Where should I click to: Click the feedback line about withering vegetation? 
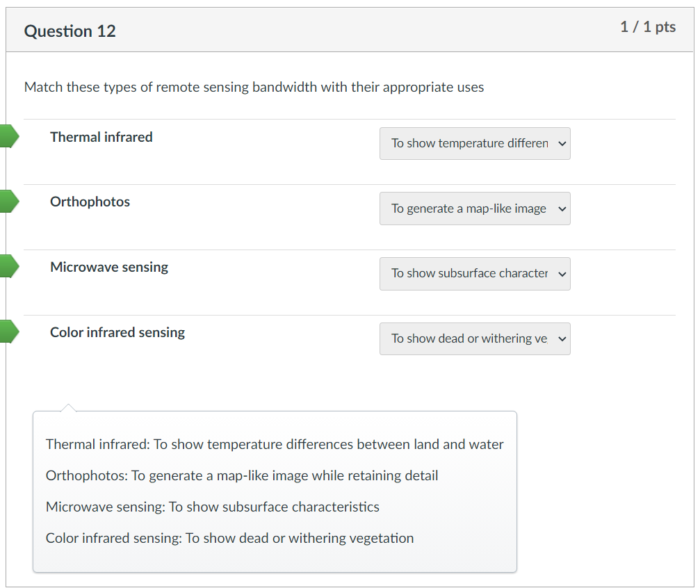(x=229, y=538)
